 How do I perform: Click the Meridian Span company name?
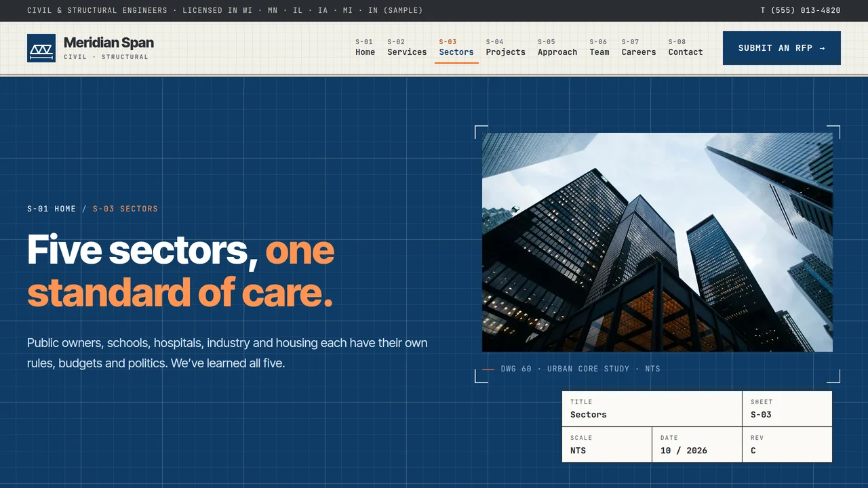tap(108, 43)
